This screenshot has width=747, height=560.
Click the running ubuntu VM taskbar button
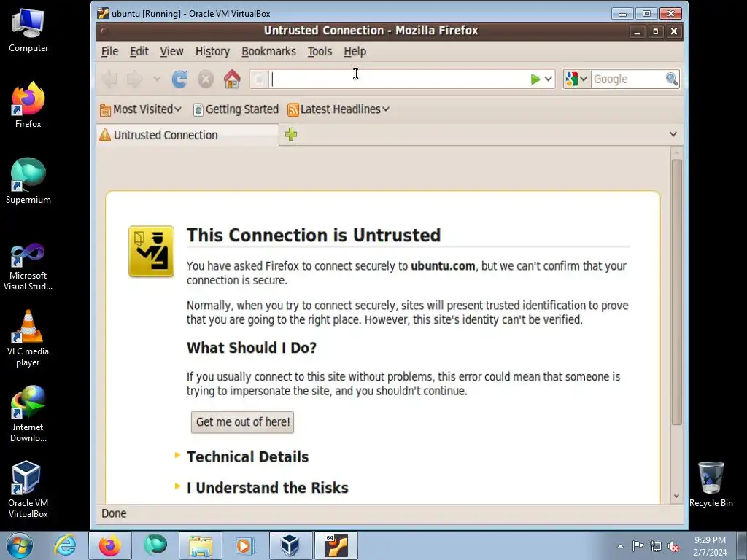coord(336,545)
